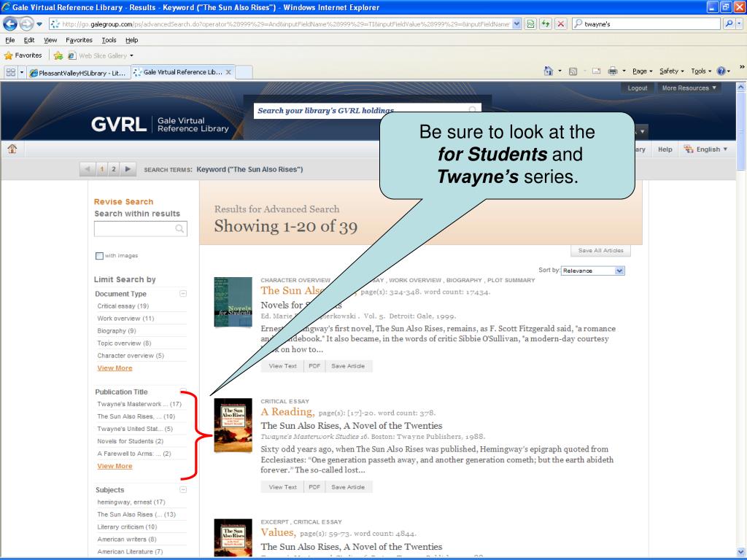This screenshot has height=560, width=747.
Task: Open the Safety toolbar dropdown
Action: (671, 71)
